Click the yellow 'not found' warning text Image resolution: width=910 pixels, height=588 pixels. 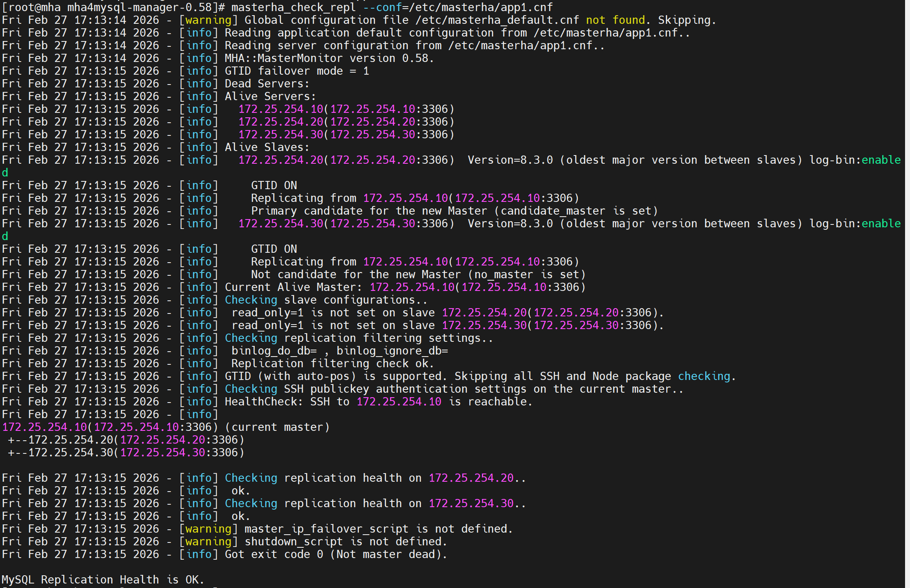615,20
